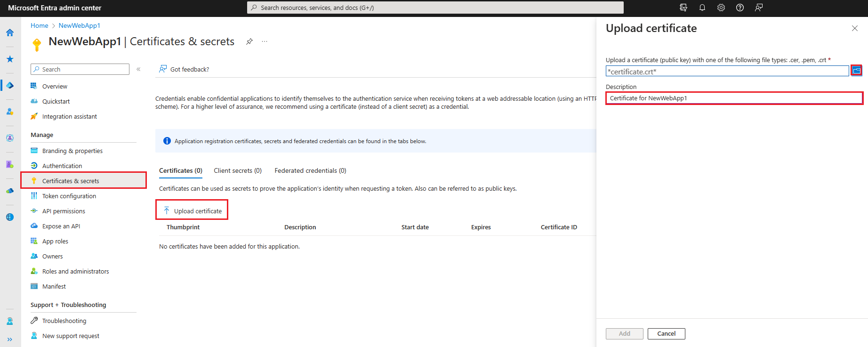Click the key icon beside page title
The image size is (868, 347).
pyautogui.click(x=37, y=45)
